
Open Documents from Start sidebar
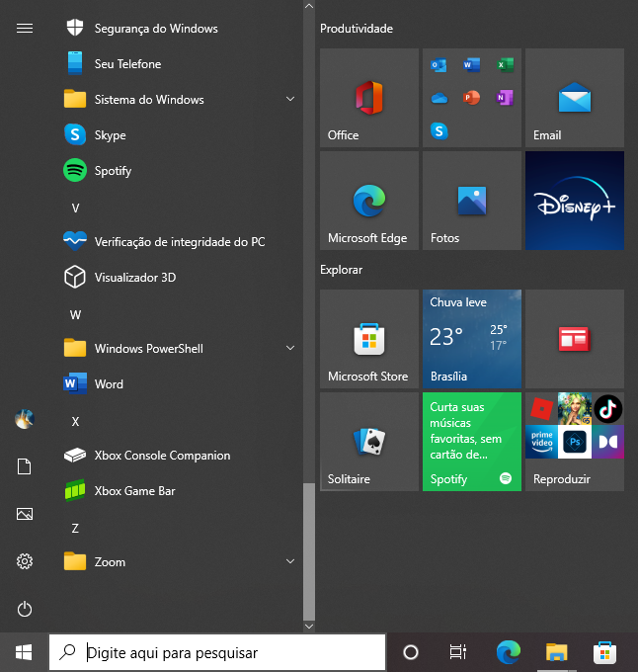tap(25, 466)
